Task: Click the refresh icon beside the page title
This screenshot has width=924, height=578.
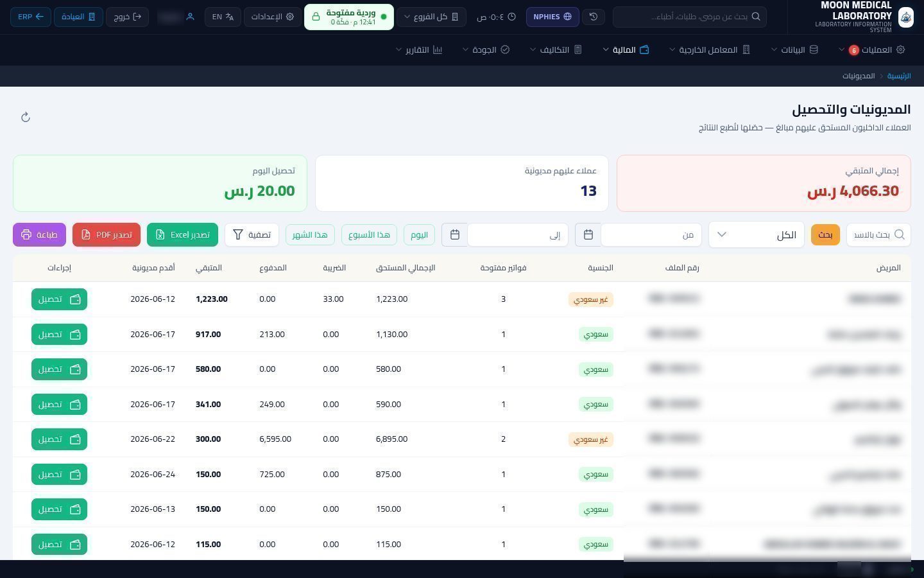Action: pos(26,117)
